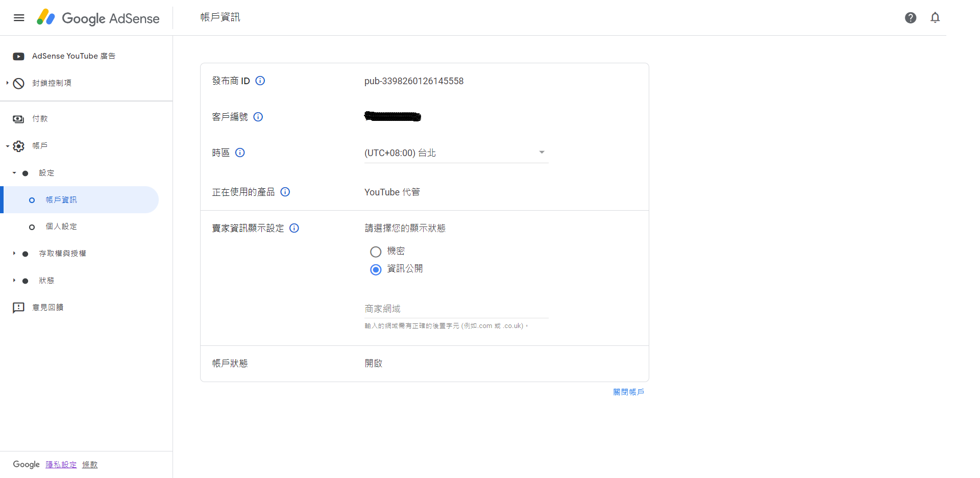Show info for 賣家資訊顯示設定
The height and width of the screenshot is (478, 980).
pos(294,228)
